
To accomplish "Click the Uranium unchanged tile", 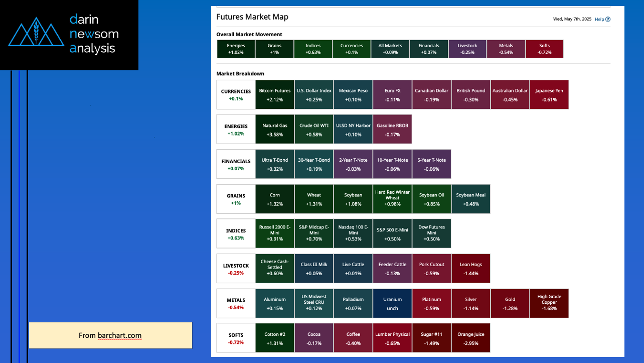I will point(392,303).
